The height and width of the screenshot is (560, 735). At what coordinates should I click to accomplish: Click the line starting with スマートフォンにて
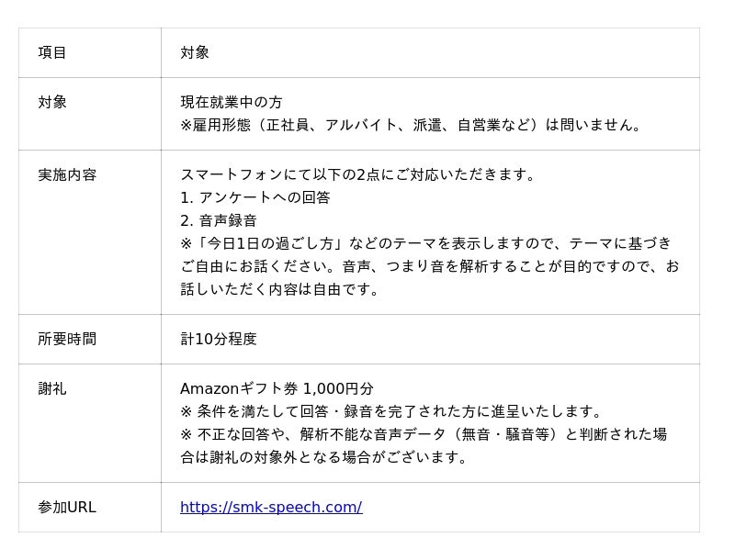357,174
